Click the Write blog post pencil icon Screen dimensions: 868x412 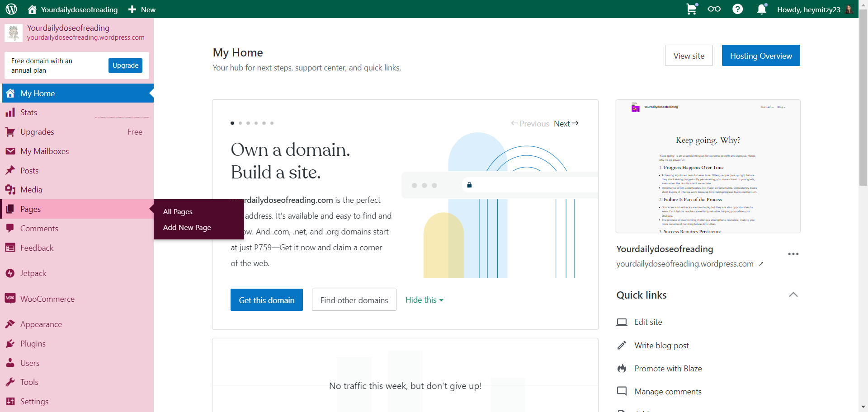pyautogui.click(x=622, y=346)
